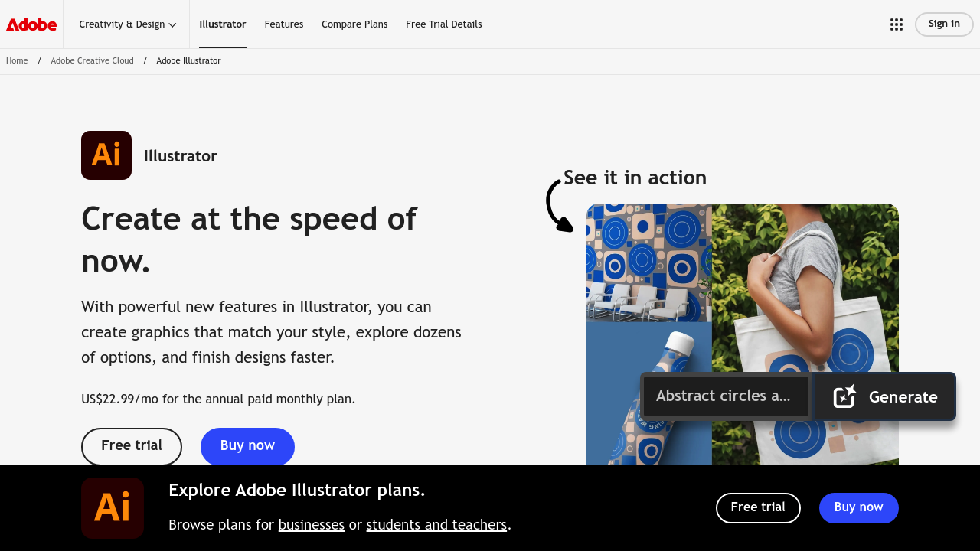Click Home in the breadcrumb trail
The width and height of the screenshot is (980, 551).
(x=17, y=60)
